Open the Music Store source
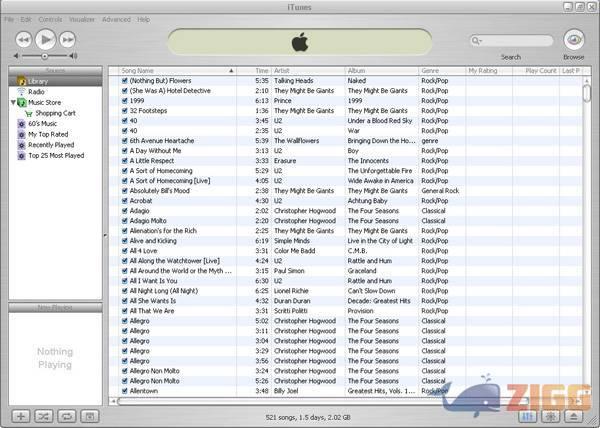 [x=44, y=103]
